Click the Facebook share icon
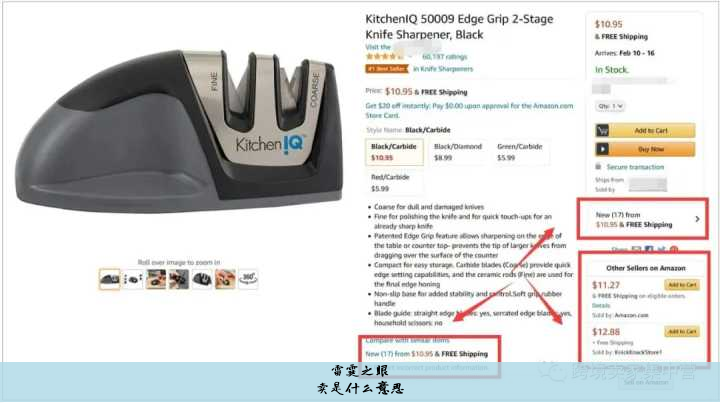The image size is (720, 403). [649, 250]
